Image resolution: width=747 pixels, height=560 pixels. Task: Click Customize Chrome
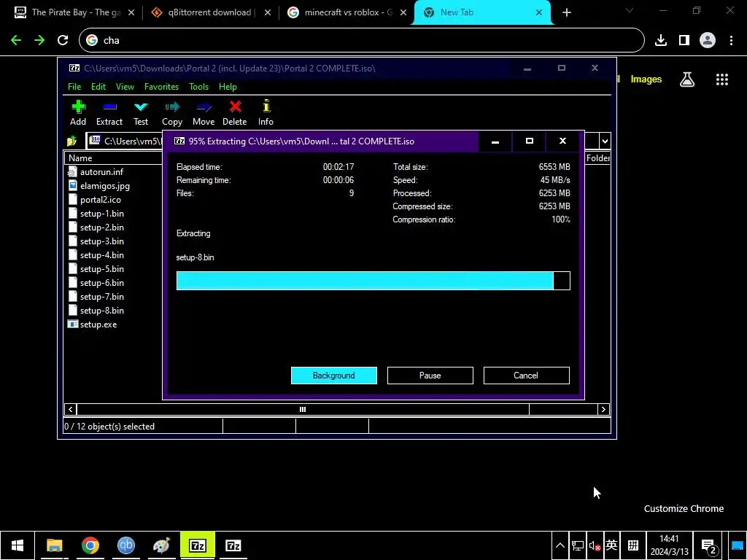pyautogui.click(x=684, y=508)
